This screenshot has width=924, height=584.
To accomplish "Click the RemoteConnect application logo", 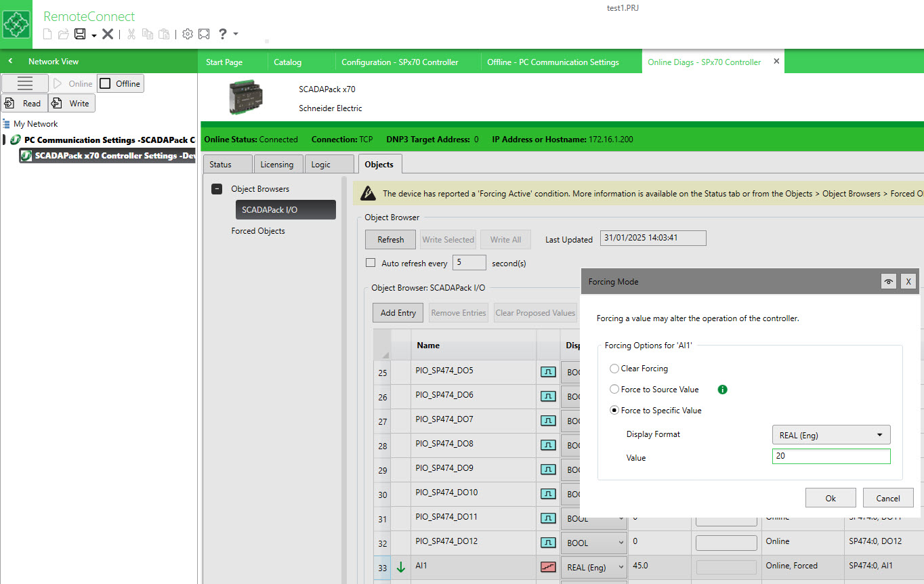I will pos(16,24).
